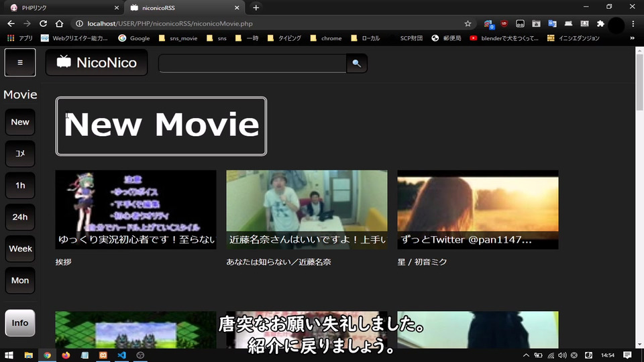644x362 pixels.
Task: Open File Explorer from the taskbar
Action: [28, 355]
